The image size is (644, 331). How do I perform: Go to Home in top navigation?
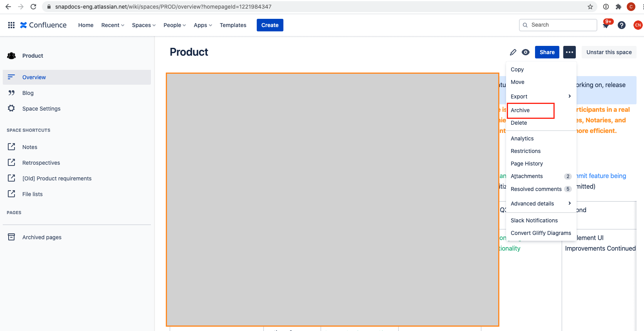[86, 25]
